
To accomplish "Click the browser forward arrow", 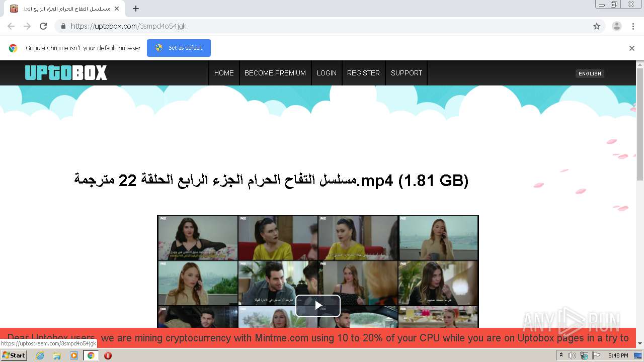I will point(27,26).
